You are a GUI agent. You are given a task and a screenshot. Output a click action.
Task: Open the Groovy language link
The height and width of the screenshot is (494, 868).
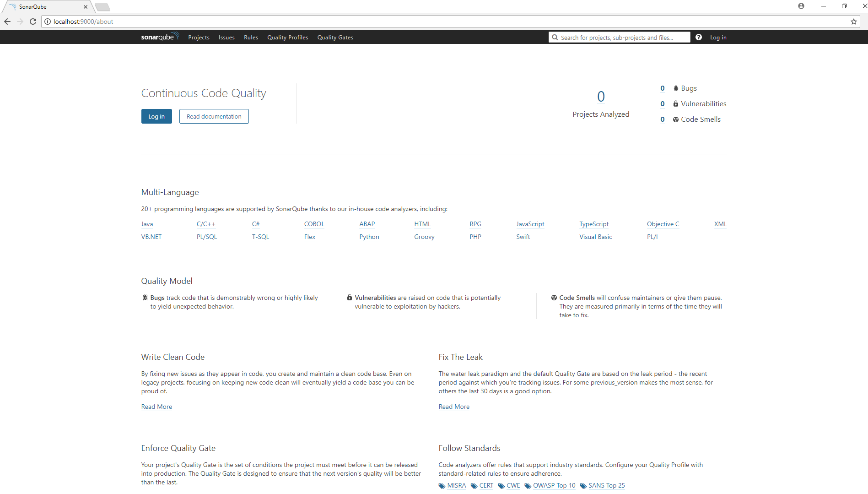[424, 237]
